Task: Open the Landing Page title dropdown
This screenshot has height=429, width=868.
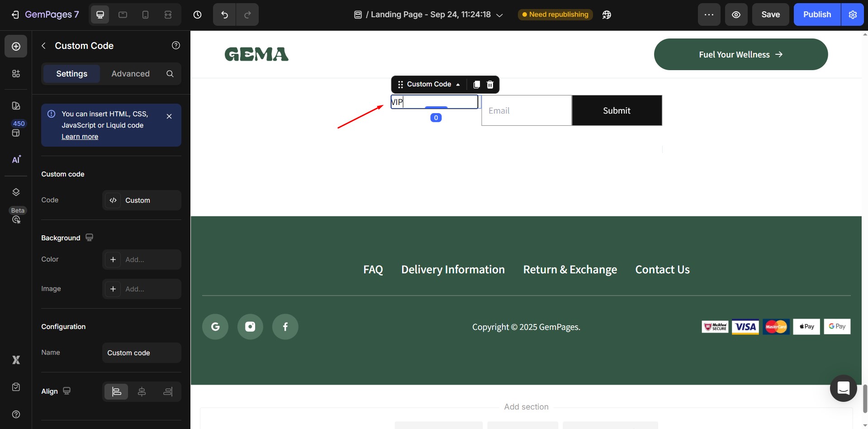Action: [428, 14]
